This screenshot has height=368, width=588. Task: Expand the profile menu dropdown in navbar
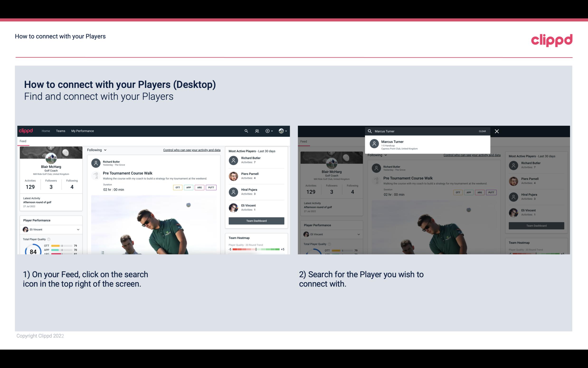point(284,131)
